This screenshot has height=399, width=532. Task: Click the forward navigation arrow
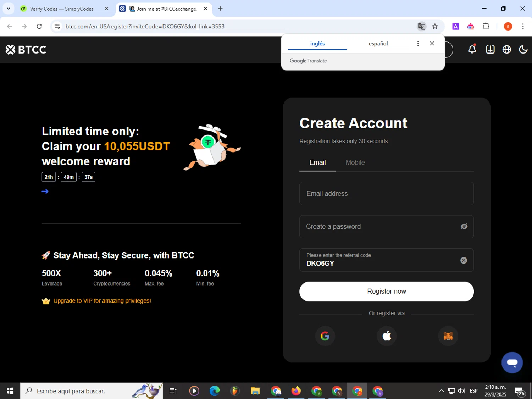point(24,26)
